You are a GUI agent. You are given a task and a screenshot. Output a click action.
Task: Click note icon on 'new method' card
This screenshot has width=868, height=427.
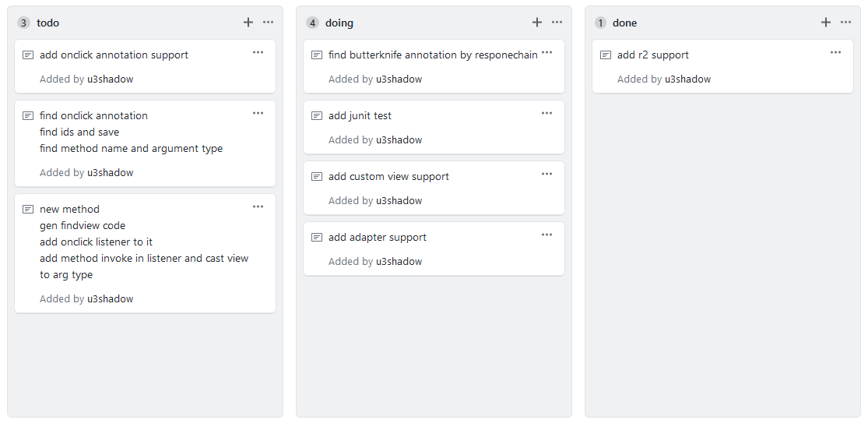(x=28, y=210)
